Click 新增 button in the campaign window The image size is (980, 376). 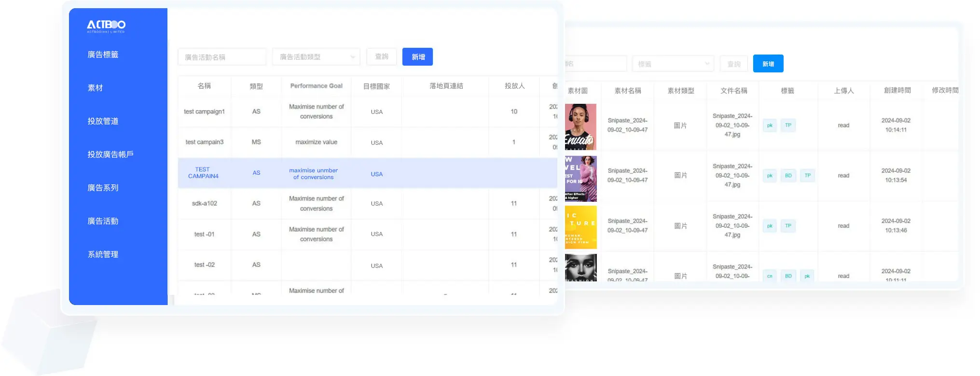[418, 56]
